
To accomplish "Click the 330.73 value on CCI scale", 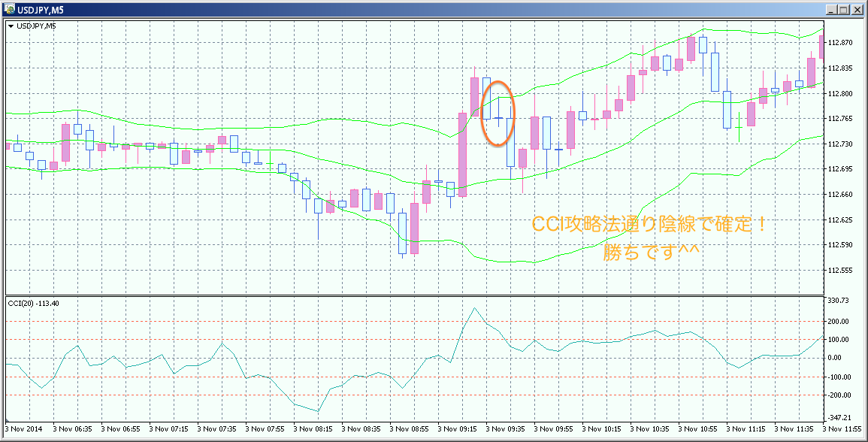I will [837, 301].
